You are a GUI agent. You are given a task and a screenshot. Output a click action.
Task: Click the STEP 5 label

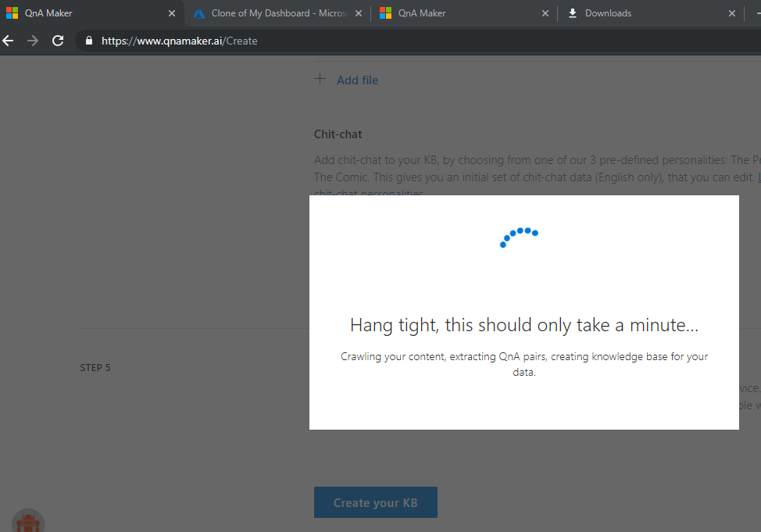tap(95, 368)
